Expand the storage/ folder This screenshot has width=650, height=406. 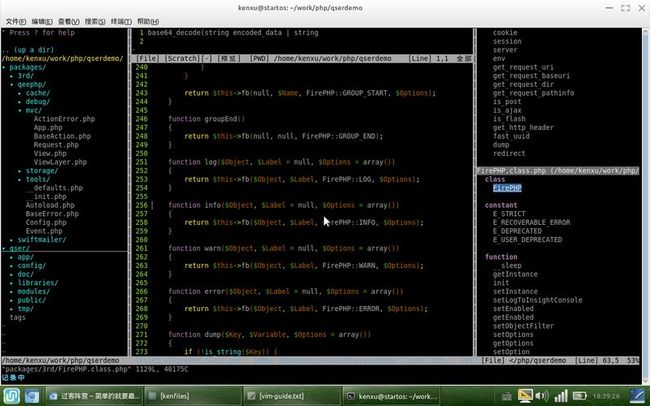pos(41,171)
